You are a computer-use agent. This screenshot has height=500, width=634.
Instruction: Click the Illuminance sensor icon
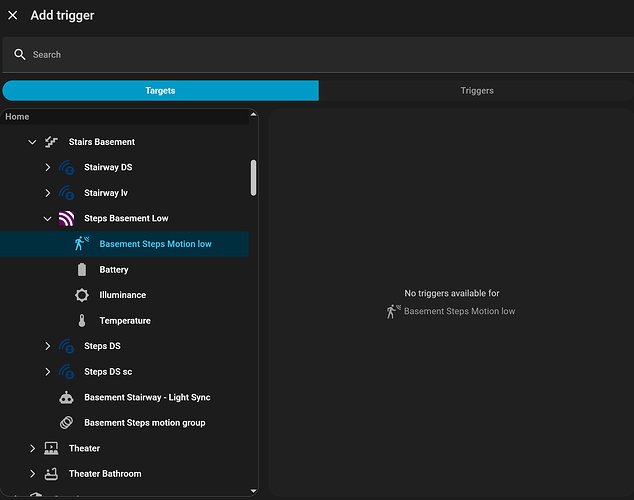click(82, 295)
